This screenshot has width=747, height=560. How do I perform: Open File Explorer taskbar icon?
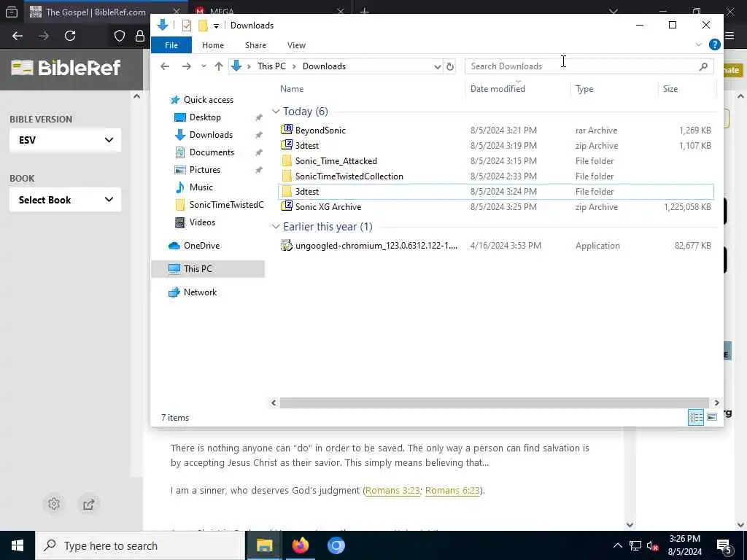pyautogui.click(x=264, y=545)
